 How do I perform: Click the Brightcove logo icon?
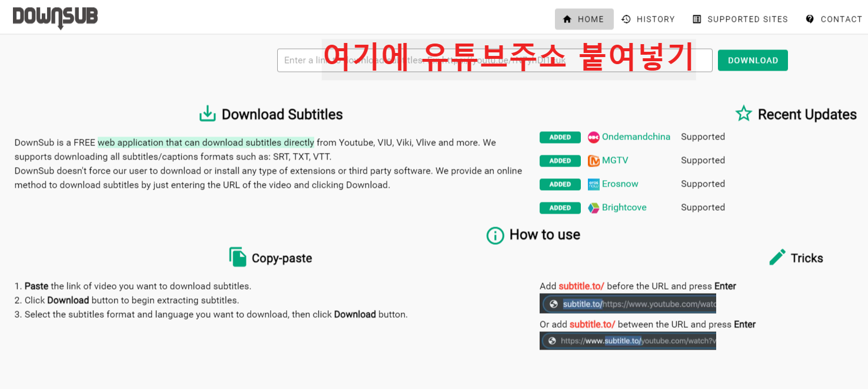[593, 208]
